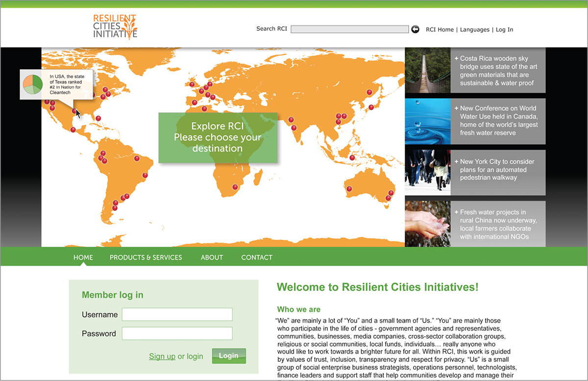Click the hands with water thumbnail
The image size is (588, 381).
[x=427, y=224]
